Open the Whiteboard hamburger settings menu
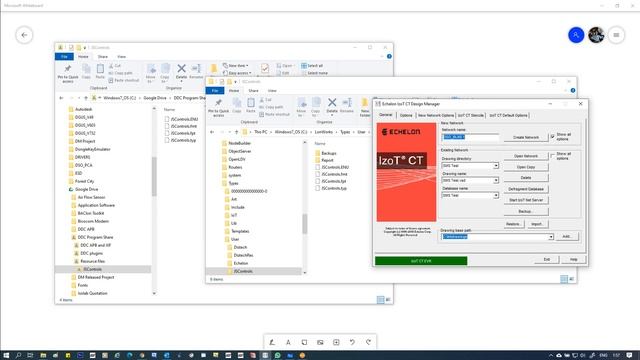Screen dimensions: 640x360 coord(616,35)
